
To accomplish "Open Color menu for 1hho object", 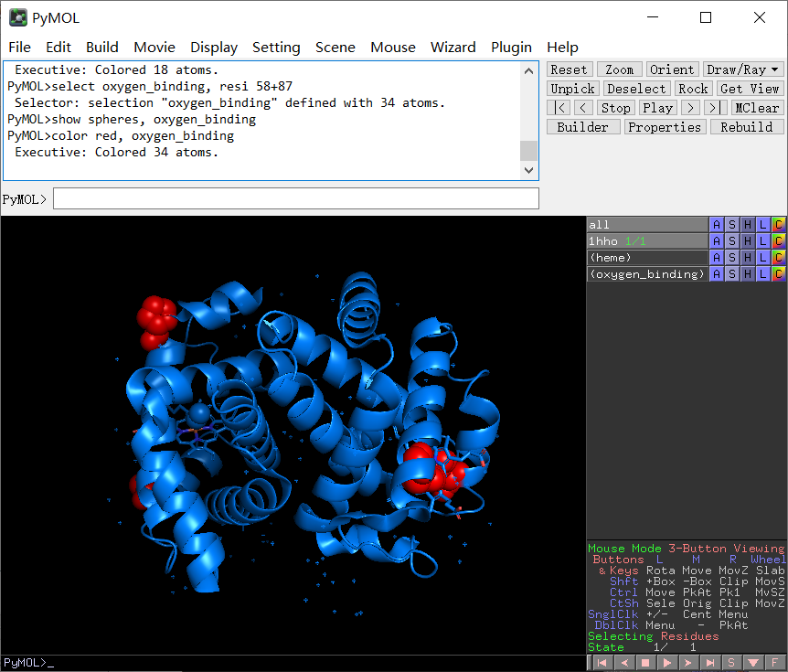I will point(779,241).
